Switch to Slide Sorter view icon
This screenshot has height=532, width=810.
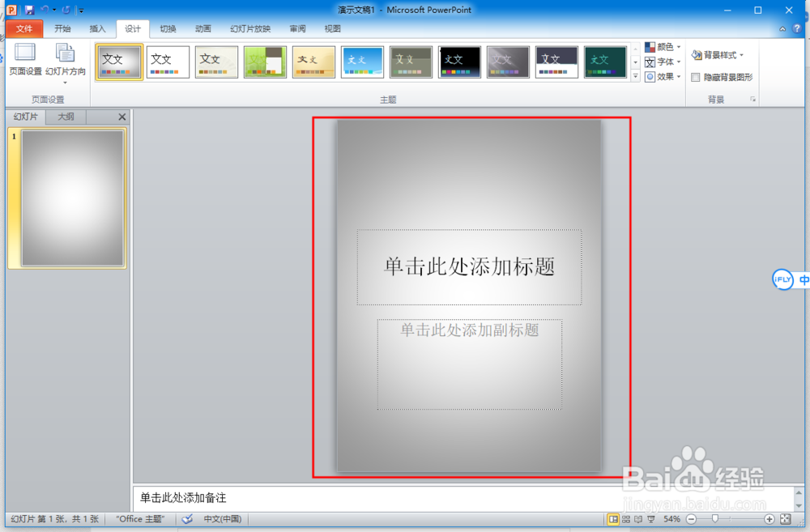625,519
